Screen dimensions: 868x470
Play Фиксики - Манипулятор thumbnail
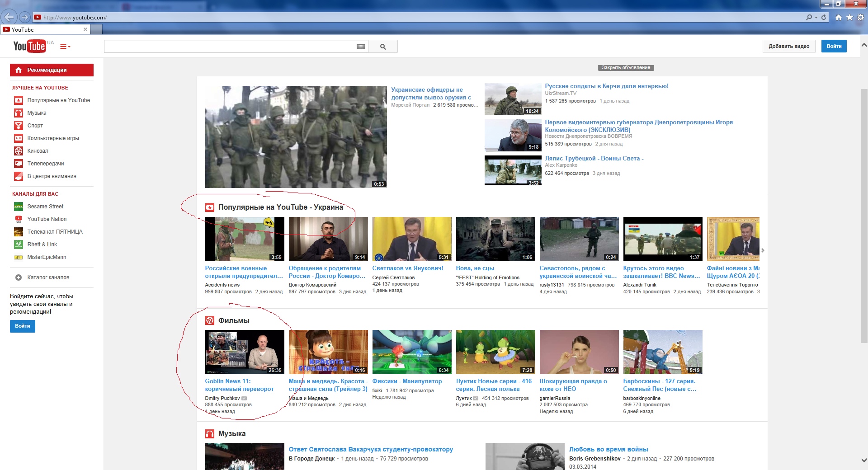click(x=412, y=352)
